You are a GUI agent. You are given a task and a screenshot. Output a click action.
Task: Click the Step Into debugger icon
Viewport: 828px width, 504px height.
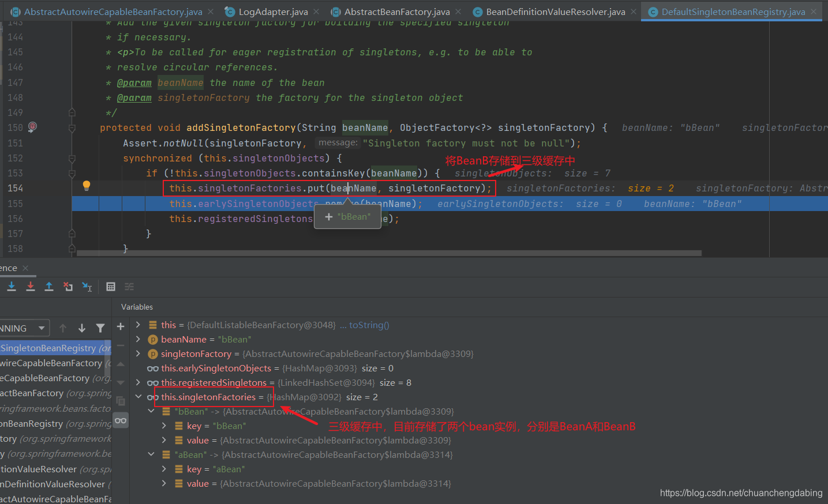tap(12, 287)
